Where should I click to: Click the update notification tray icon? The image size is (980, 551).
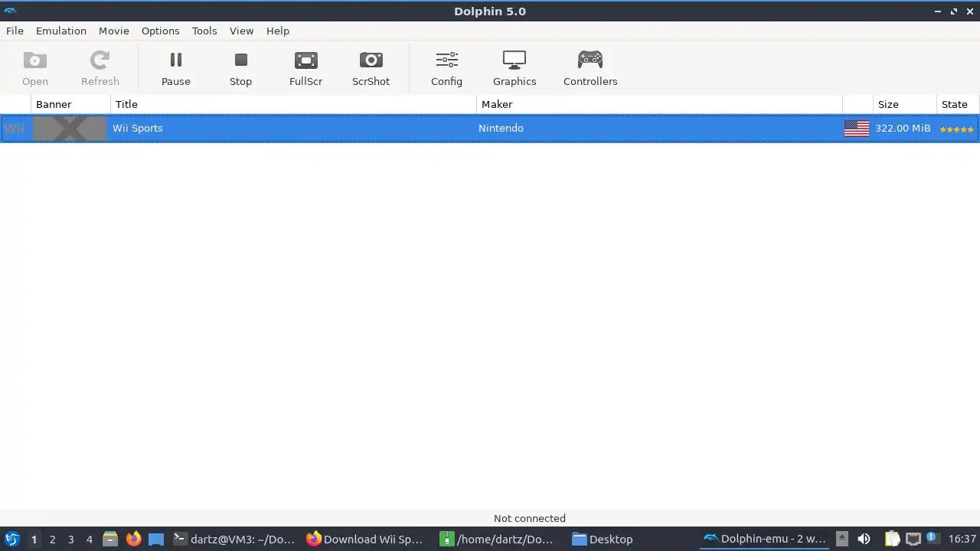coord(932,538)
